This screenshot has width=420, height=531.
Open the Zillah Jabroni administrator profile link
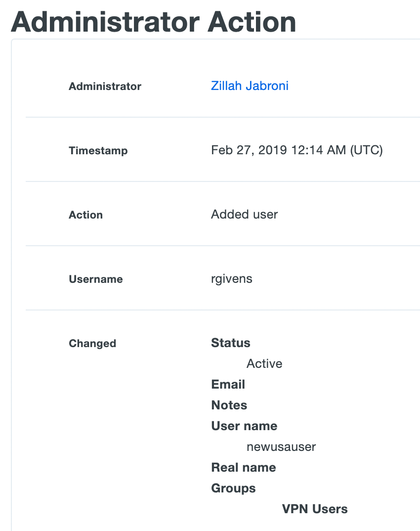click(250, 86)
